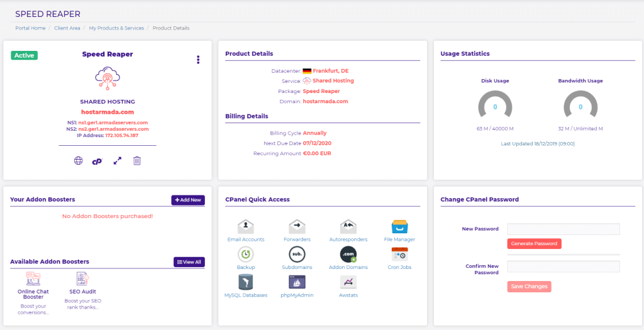Screen dimensions: 644x330
Task: Click the Bandwidth Usage gauge
Action: [x=580, y=105]
